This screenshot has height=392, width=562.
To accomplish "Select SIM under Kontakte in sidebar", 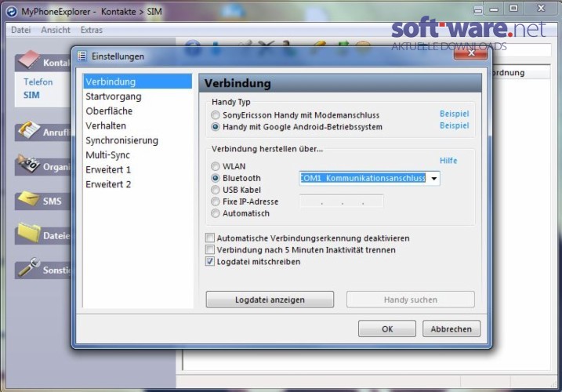I will (x=31, y=95).
